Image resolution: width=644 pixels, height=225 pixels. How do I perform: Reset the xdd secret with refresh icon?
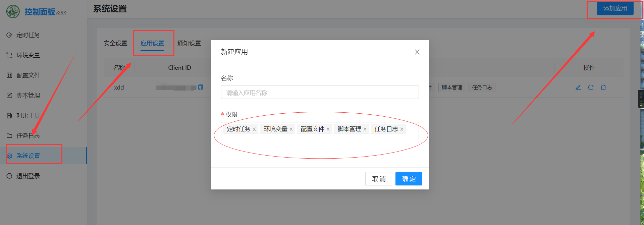(591, 88)
